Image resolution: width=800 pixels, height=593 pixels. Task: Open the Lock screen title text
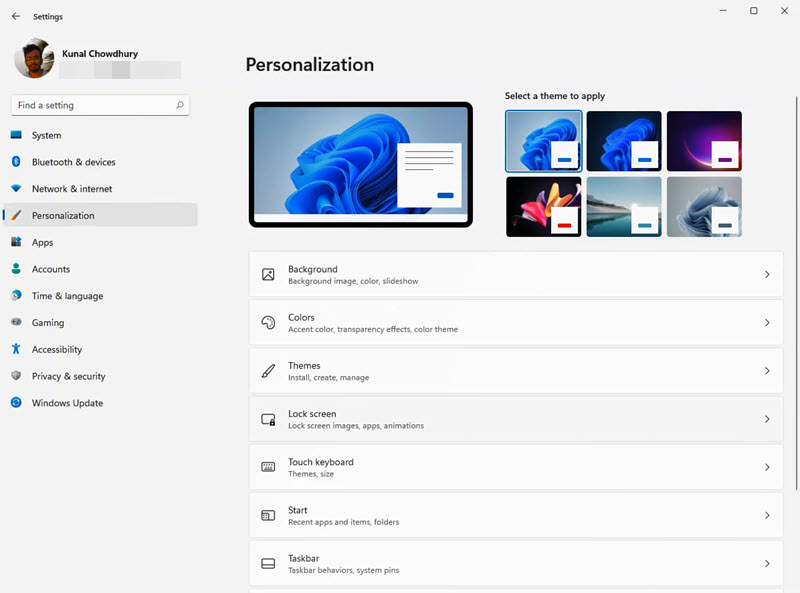click(x=312, y=413)
